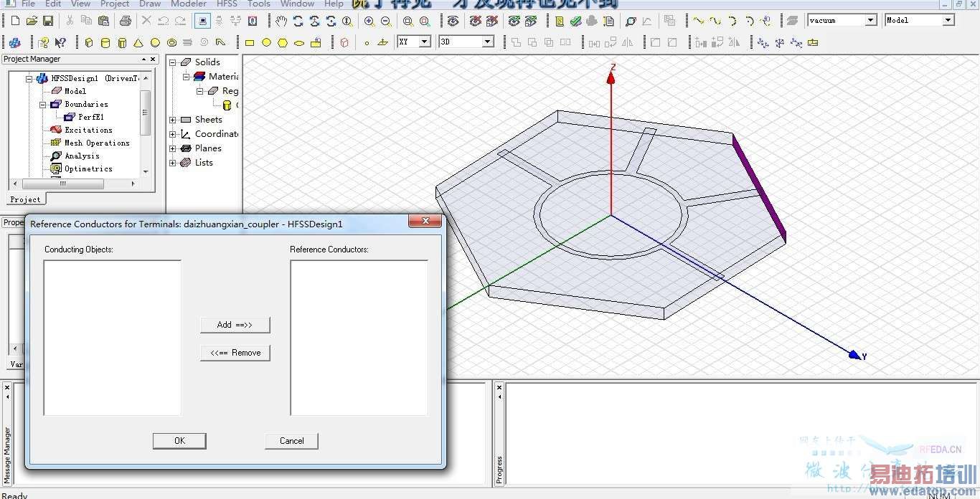This screenshot has height=499, width=980.
Task: Click Cancel in Reference Conductors dialog
Action: point(291,441)
